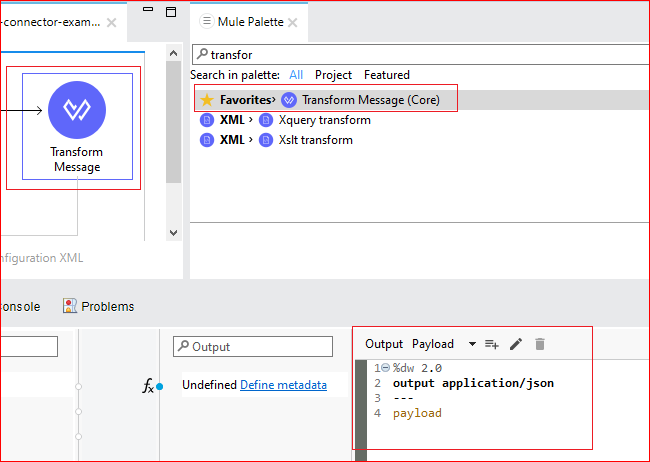
Task: Click the canvas vertical scrollbar thumb
Action: (x=174, y=122)
